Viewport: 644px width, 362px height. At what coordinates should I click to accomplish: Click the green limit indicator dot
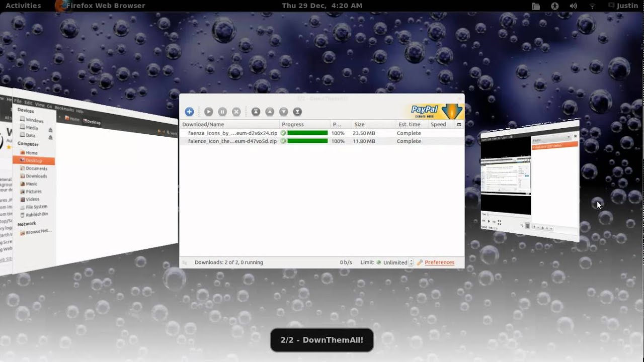pyautogui.click(x=379, y=262)
